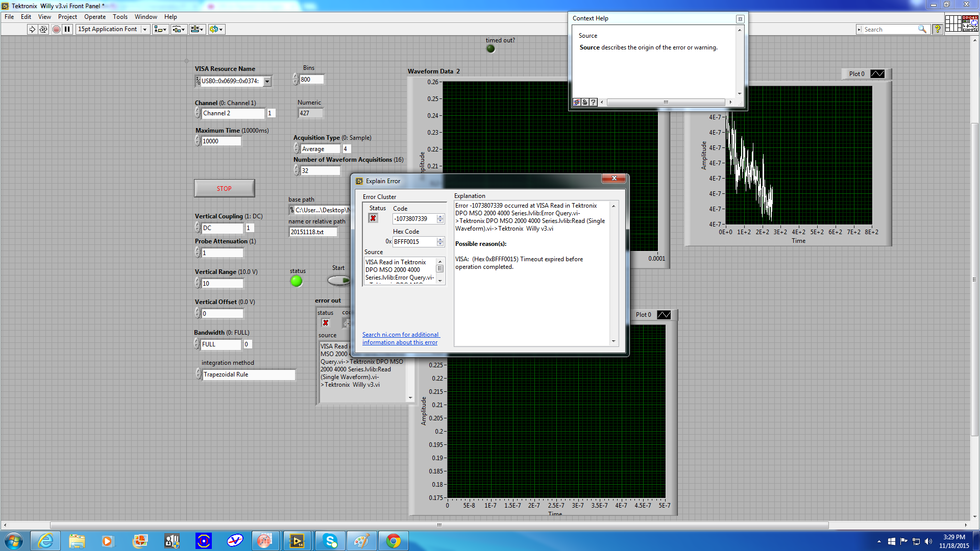Pause execution with the toolbar pause icon
The width and height of the screenshot is (980, 551).
(x=67, y=29)
